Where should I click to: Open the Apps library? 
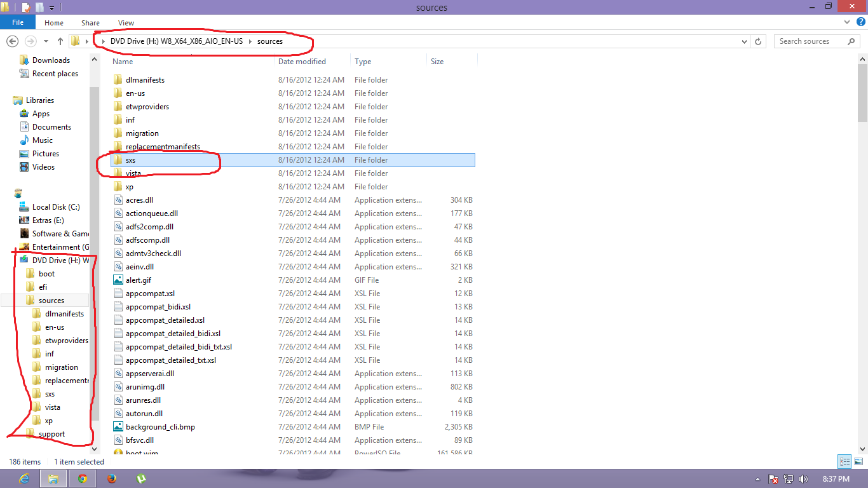pos(41,114)
